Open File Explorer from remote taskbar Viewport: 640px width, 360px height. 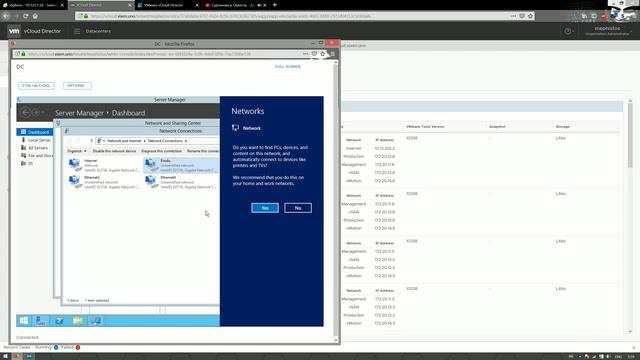[x=78, y=321]
